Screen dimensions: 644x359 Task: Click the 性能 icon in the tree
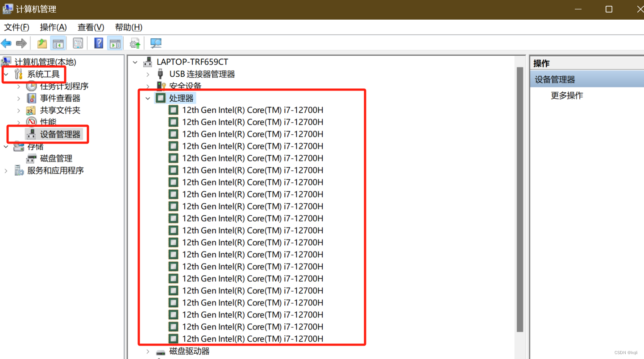click(31, 121)
